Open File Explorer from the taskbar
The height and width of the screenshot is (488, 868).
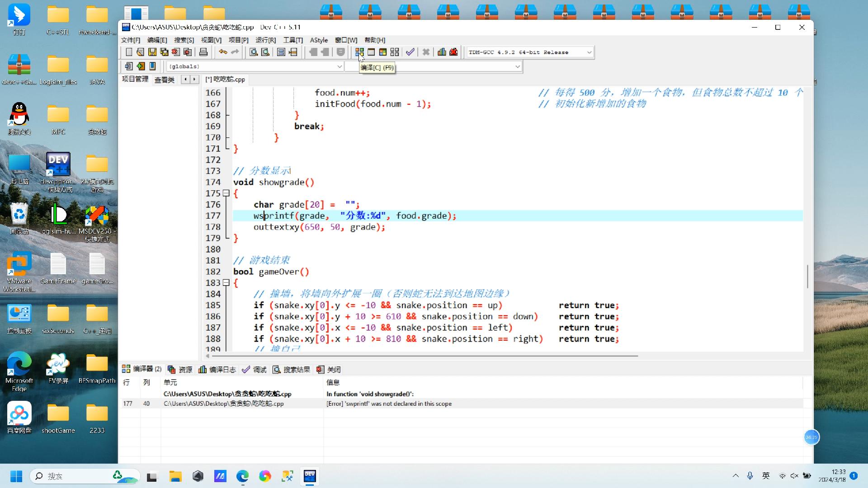175,476
